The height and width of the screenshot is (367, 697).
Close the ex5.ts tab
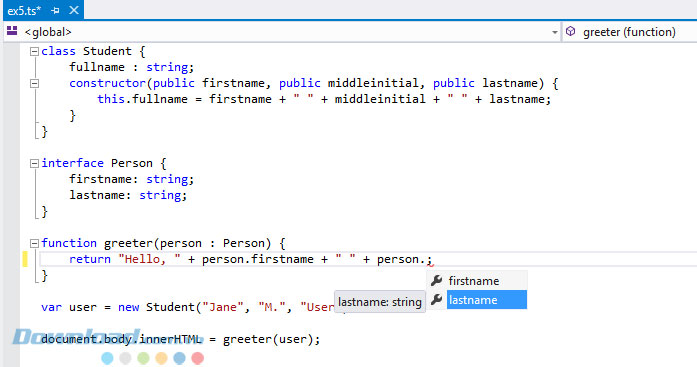(74, 10)
